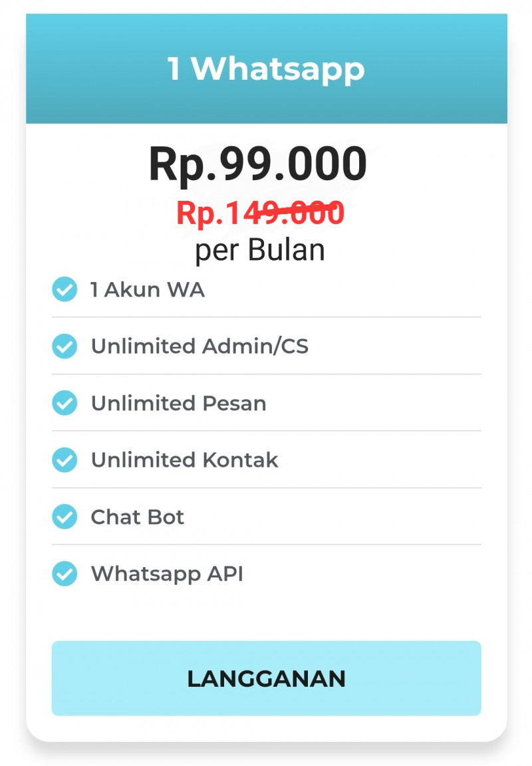
Task: Click the checkmark icon beside Chat Bot
Action: 65,517
